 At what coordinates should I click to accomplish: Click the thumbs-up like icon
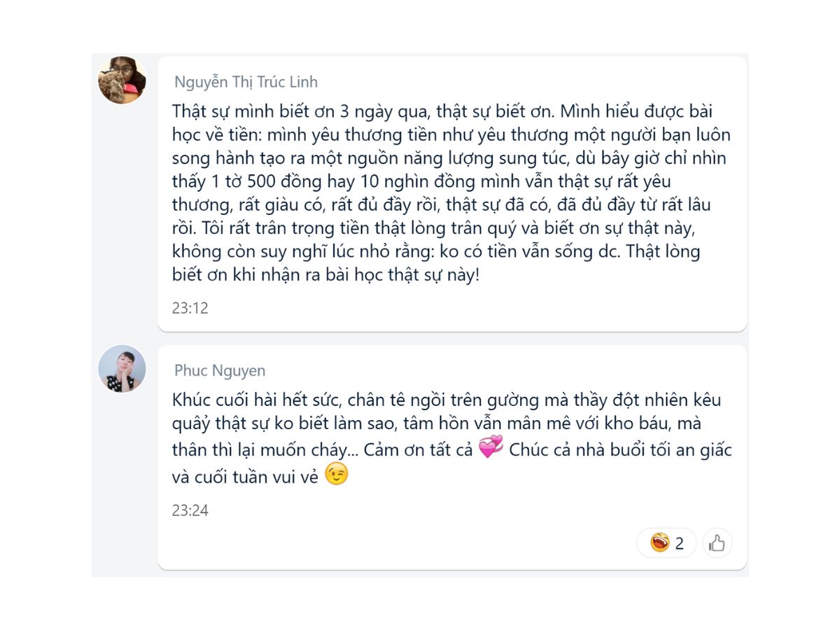[717, 542]
